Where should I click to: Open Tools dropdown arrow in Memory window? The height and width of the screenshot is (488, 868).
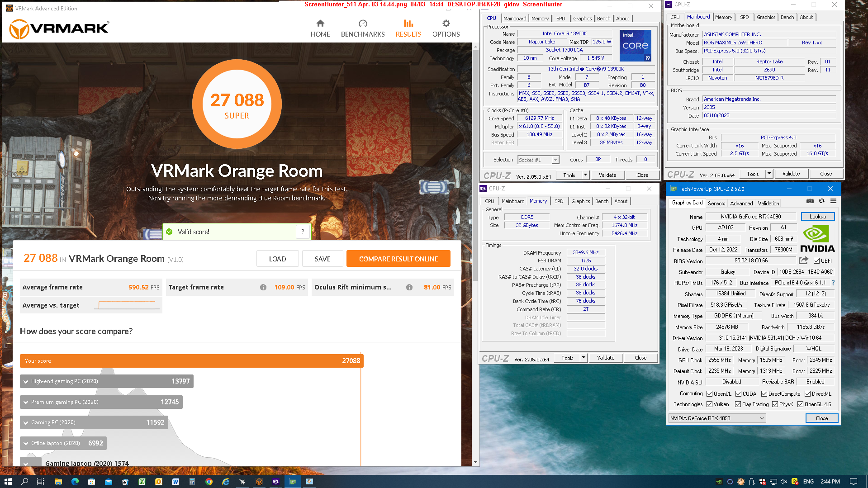[583, 358]
